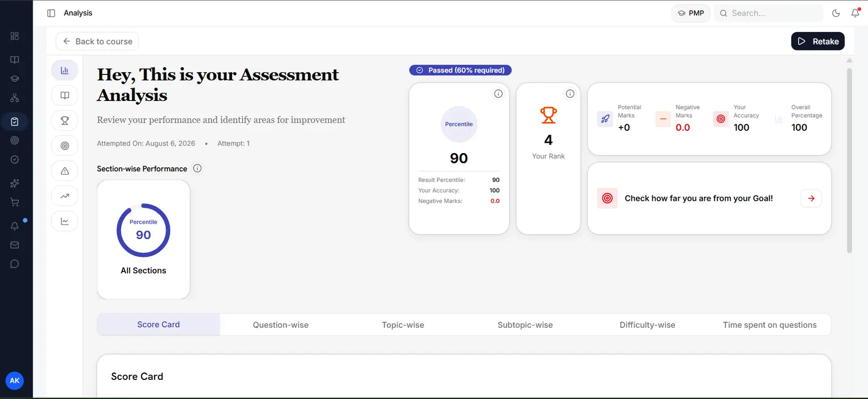Select the target section icon in analysis rail
Image resolution: width=868 pixels, height=399 pixels.
point(65,145)
